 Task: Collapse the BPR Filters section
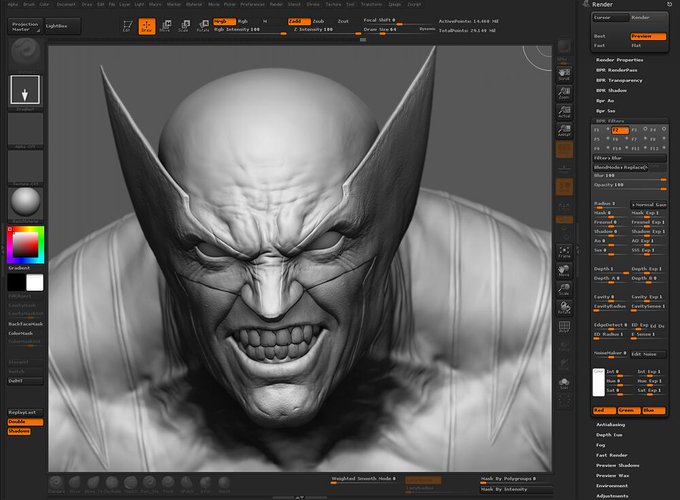(610, 121)
